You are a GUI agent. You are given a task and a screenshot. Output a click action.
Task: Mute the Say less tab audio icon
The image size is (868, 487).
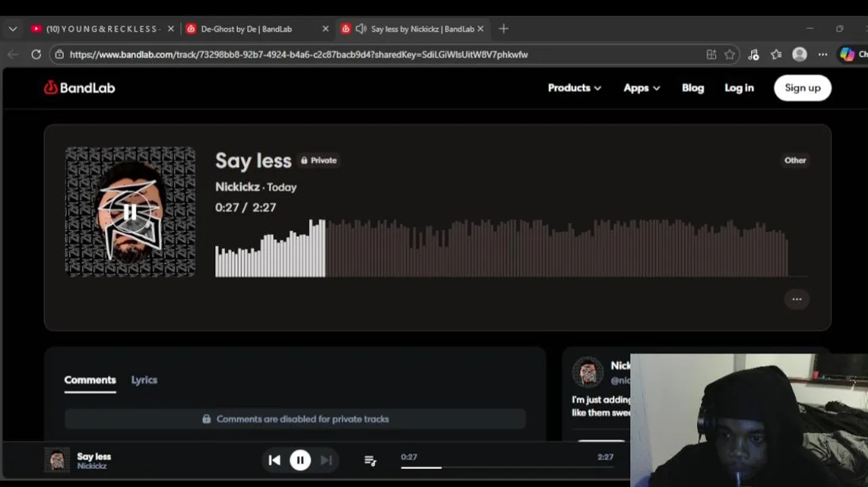pyautogui.click(x=361, y=29)
